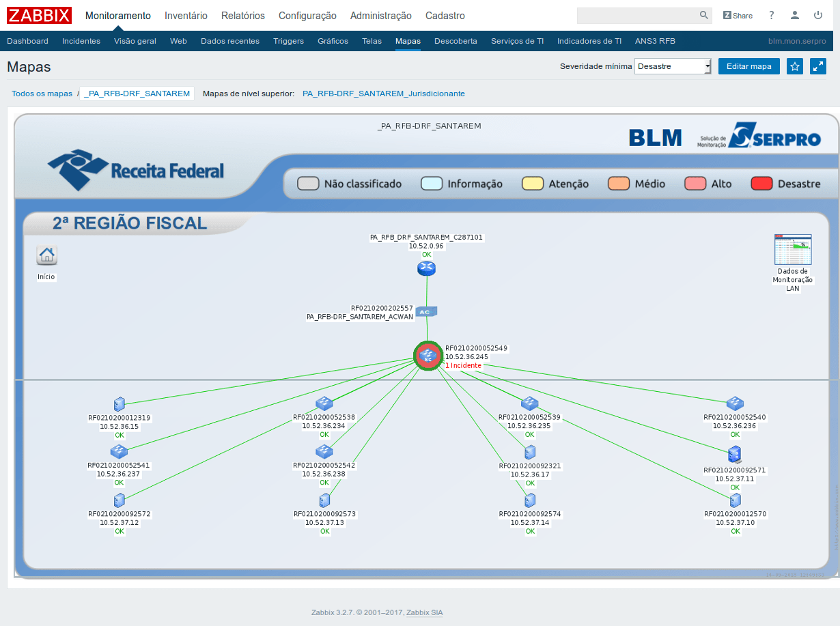Image resolution: width=840 pixels, height=626 pixels.
Task: Click the red Desastre legend swatch
Action: 761,184
